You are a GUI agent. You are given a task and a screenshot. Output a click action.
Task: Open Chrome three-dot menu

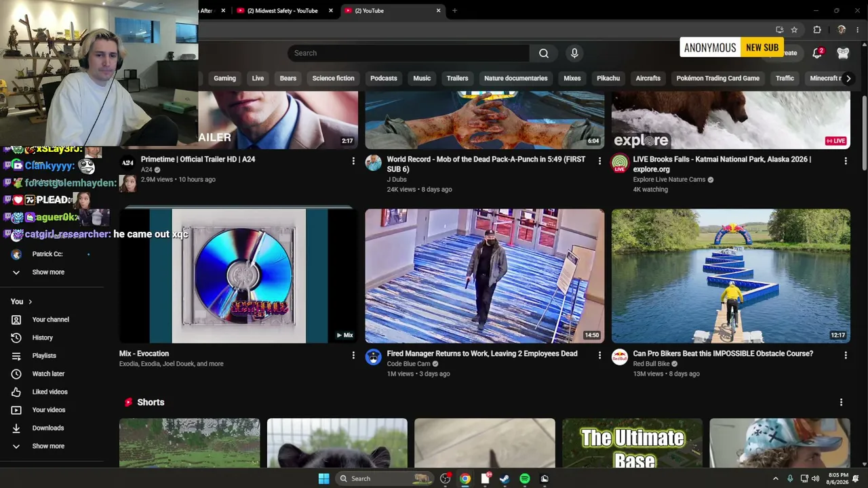(858, 30)
